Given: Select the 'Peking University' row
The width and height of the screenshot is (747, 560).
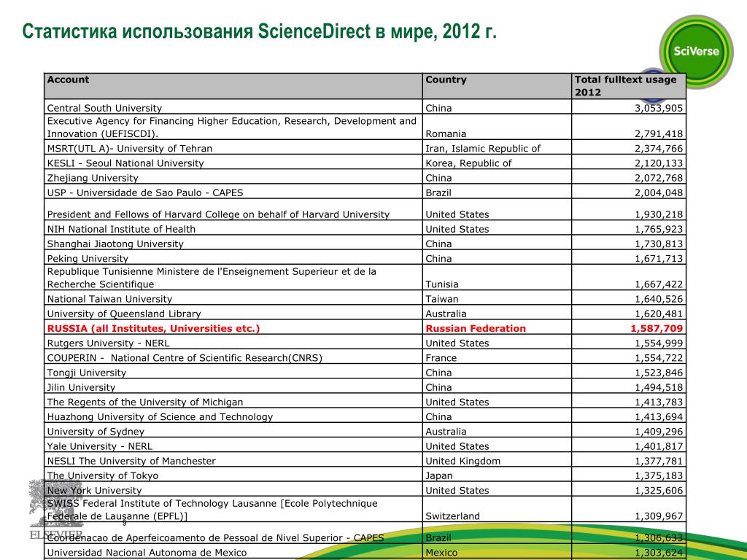Looking at the screenshot, I should 365,257.
